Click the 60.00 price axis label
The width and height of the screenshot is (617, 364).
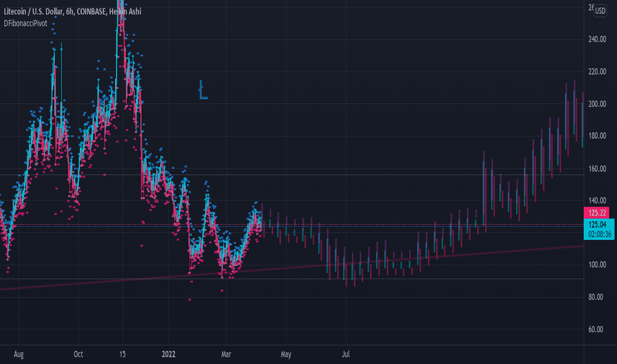(x=595, y=330)
